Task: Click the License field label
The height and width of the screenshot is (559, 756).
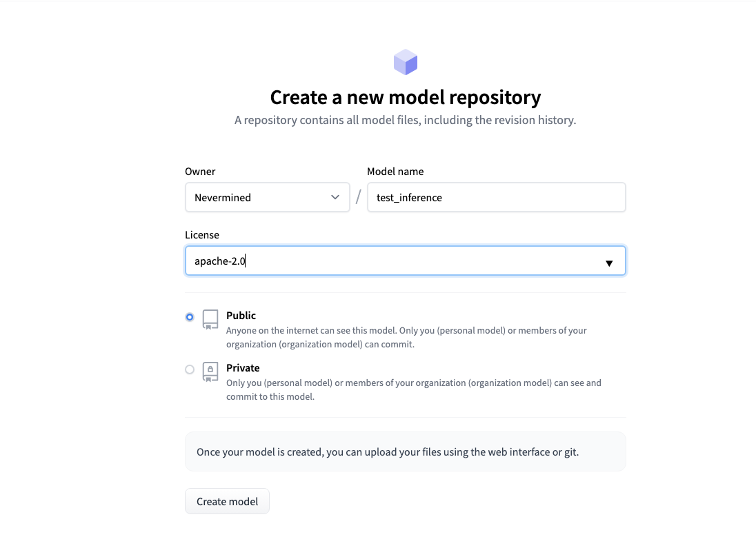Action: 201,234
